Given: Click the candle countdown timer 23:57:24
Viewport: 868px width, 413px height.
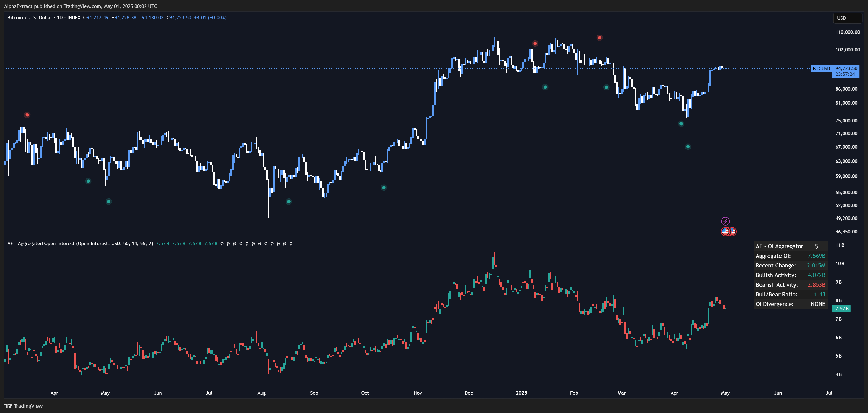Looking at the screenshot, I should point(845,75).
